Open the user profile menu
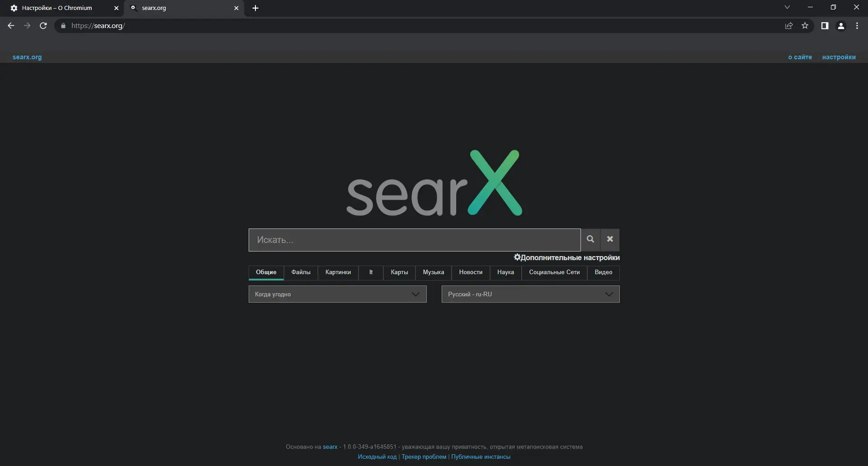This screenshot has height=466, width=868. tap(841, 26)
